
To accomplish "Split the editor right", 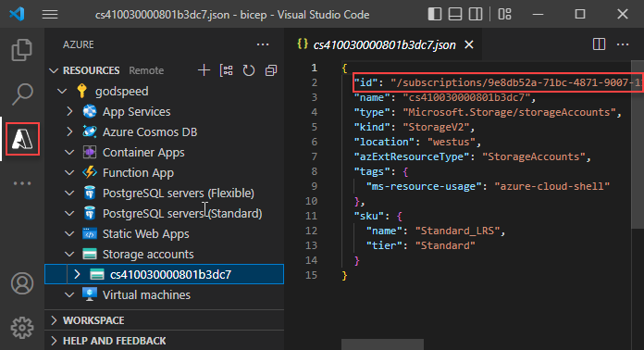I will click(x=600, y=44).
